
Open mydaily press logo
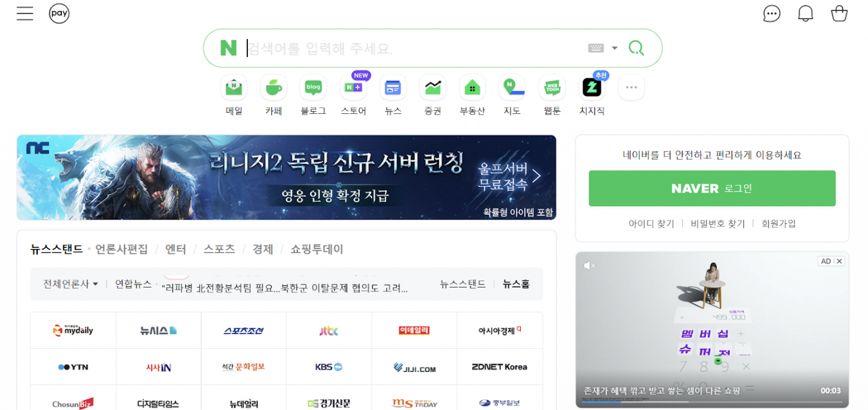pyautogui.click(x=73, y=330)
